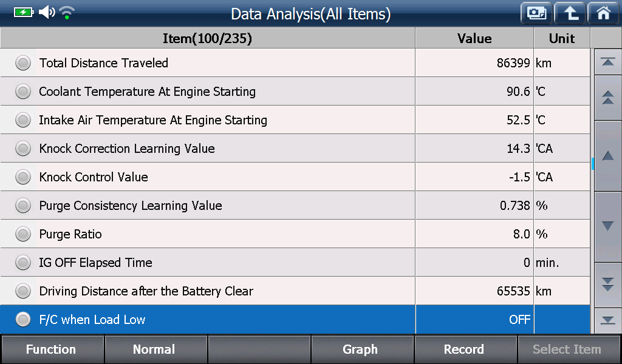Click page up double-arrow button
The height and width of the screenshot is (364, 622).
(x=607, y=98)
